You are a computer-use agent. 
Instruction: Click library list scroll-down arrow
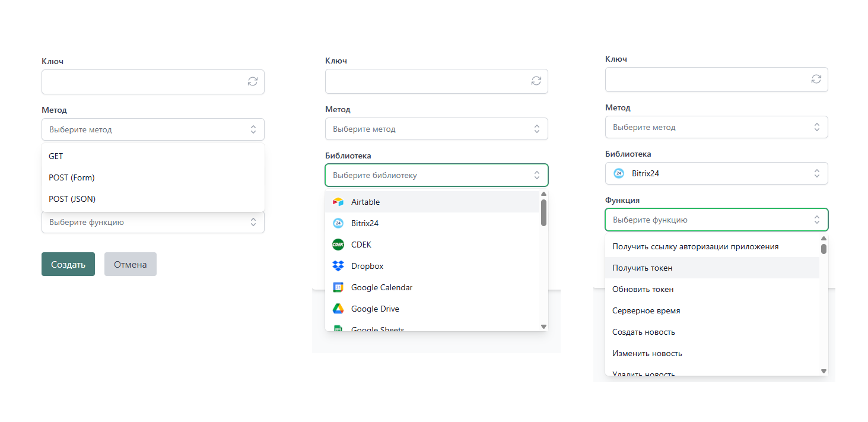(x=543, y=326)
